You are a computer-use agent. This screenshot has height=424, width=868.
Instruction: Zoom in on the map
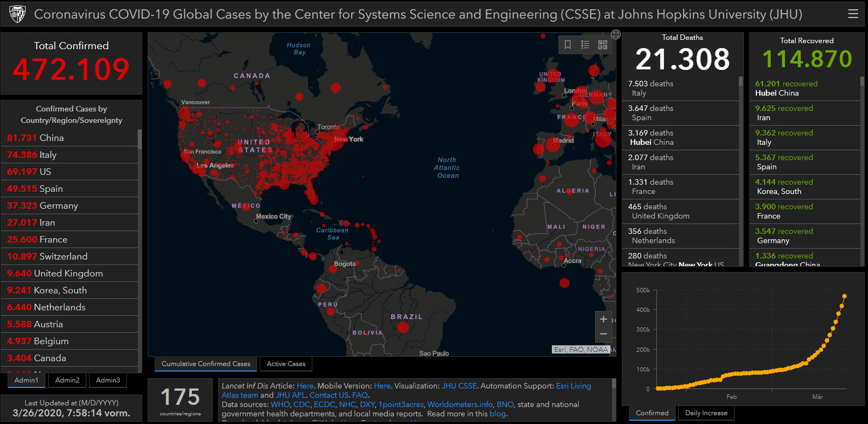tap(603, 320)
